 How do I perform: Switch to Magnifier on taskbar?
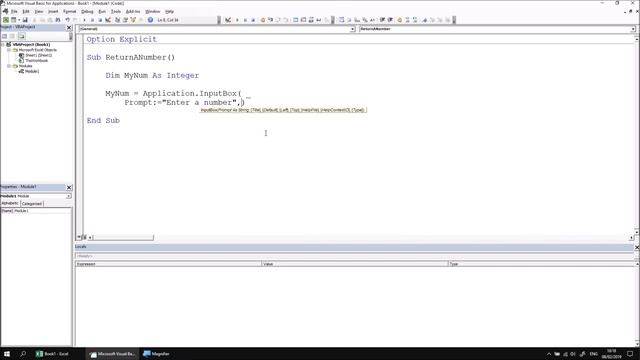point(157,354)
